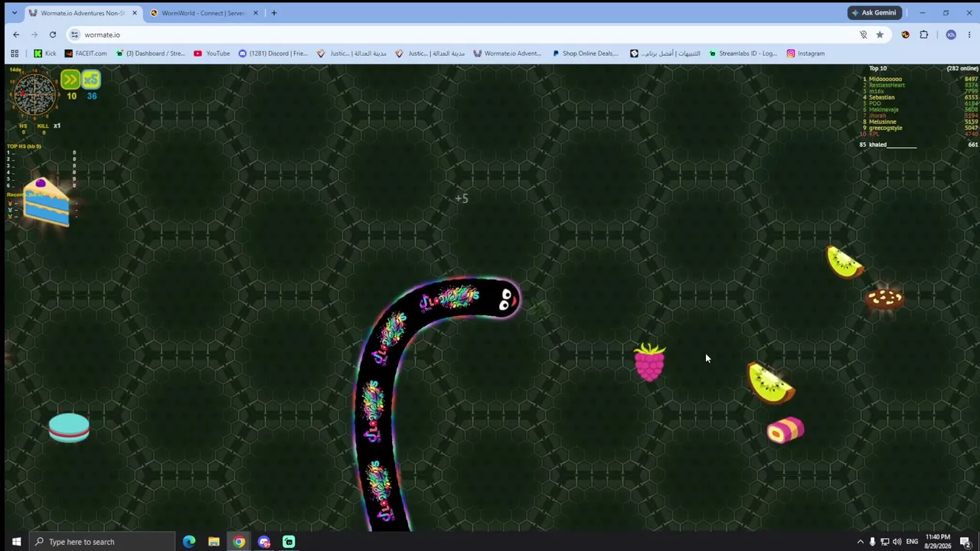Close the Wormate.io Adventures tab

pos(134,13)
